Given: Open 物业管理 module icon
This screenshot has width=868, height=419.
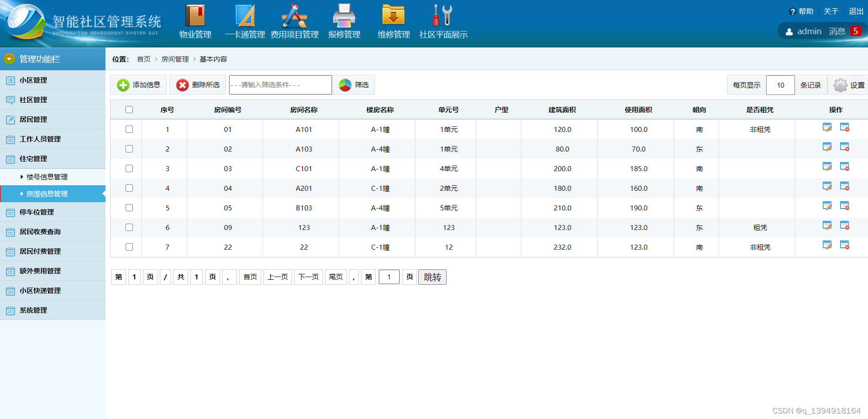Looking at the screenshot, I should [x=195, y=16].
